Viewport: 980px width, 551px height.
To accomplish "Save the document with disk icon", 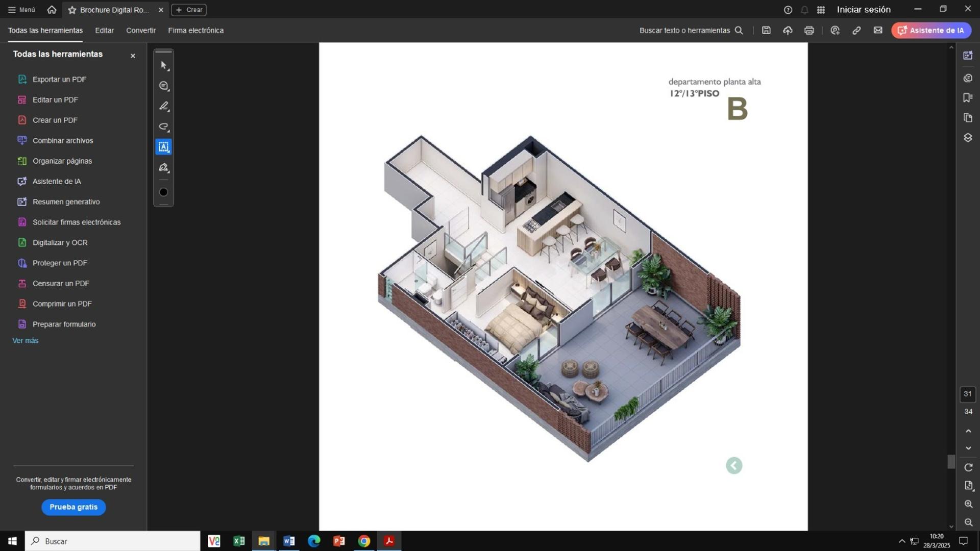I will 766,30.
